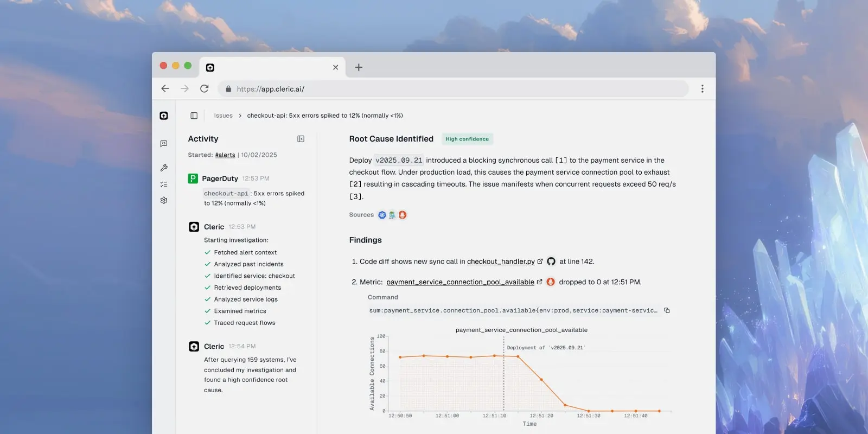Click the Activity panel heading
This screenshot has width=868, height=434.
pos(203,139)
